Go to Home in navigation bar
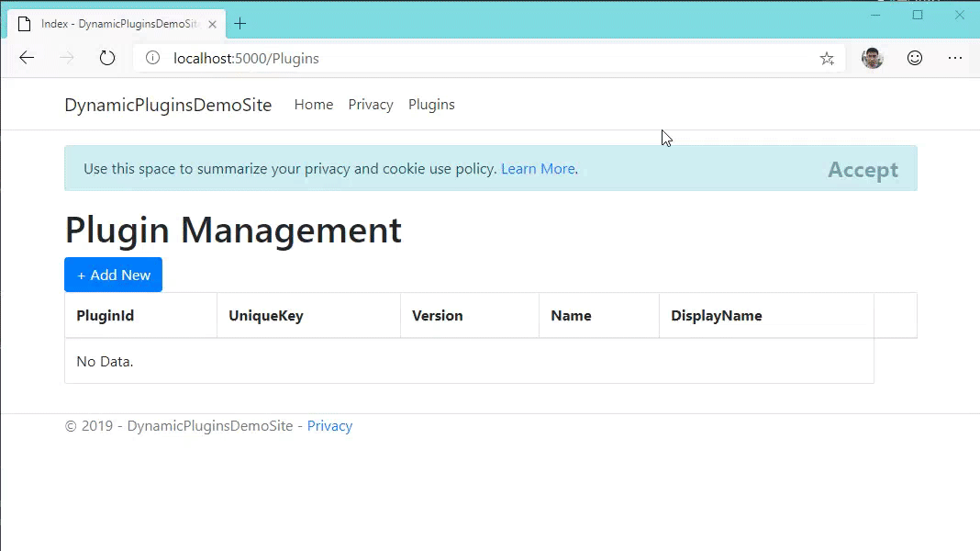980x551 pixels. [x=313, y=105]
